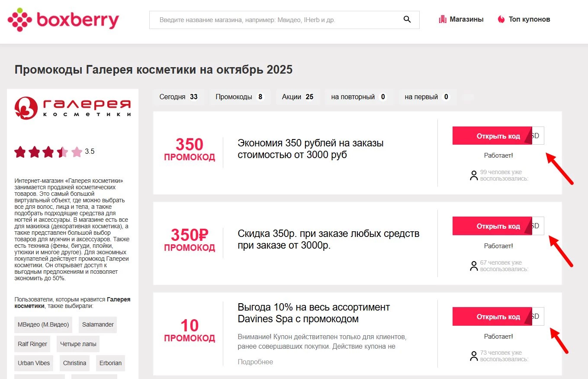588x379 pixels.
Task: Click the Магазины building icon
Action: click(x=443, y=19)
